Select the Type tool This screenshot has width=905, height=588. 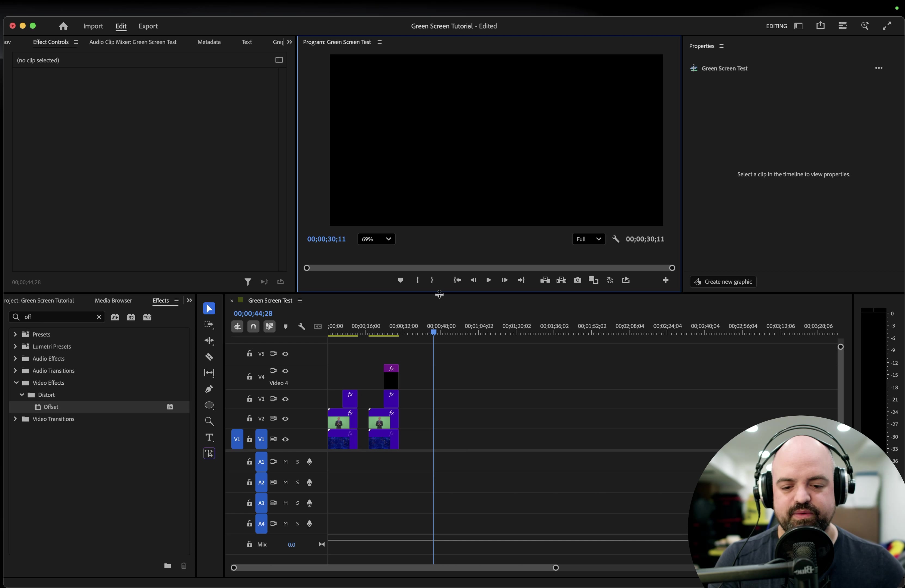click(209, 437)
